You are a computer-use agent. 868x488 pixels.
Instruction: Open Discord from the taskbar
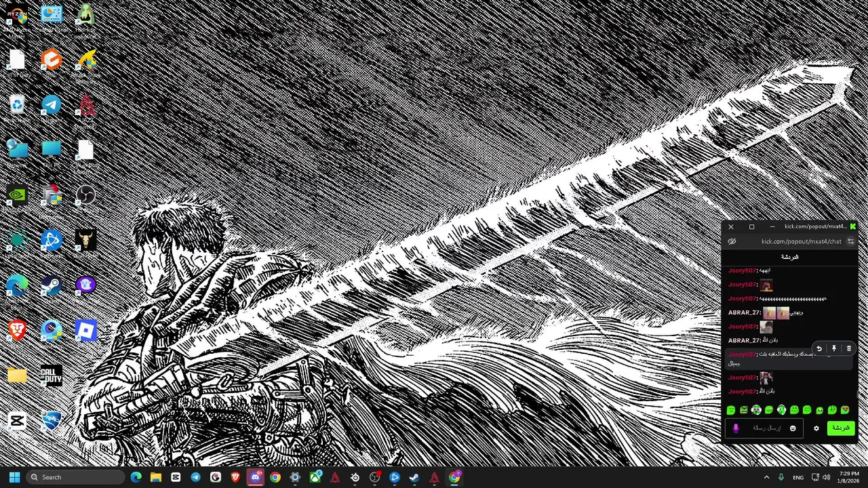coord(255,477)
